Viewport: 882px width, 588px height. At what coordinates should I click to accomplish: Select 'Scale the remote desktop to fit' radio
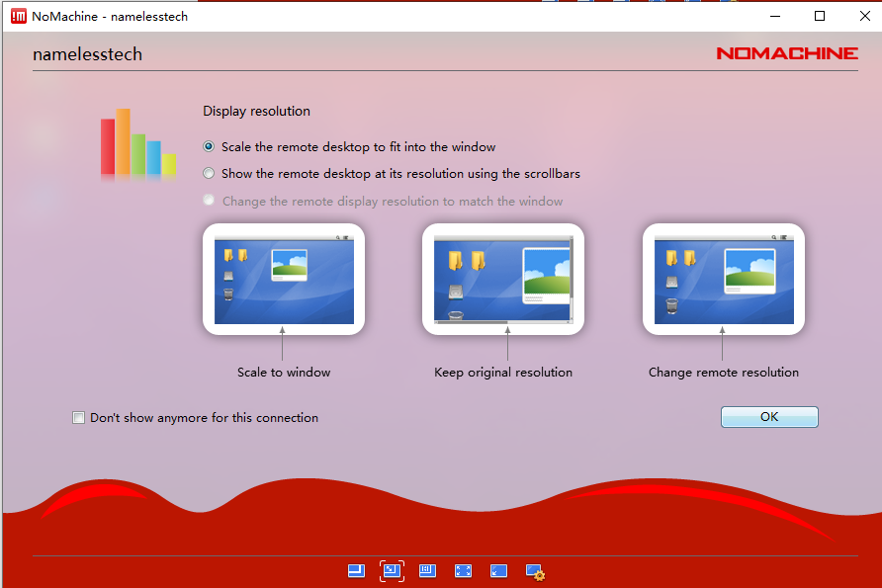click(x=209, y=146)
